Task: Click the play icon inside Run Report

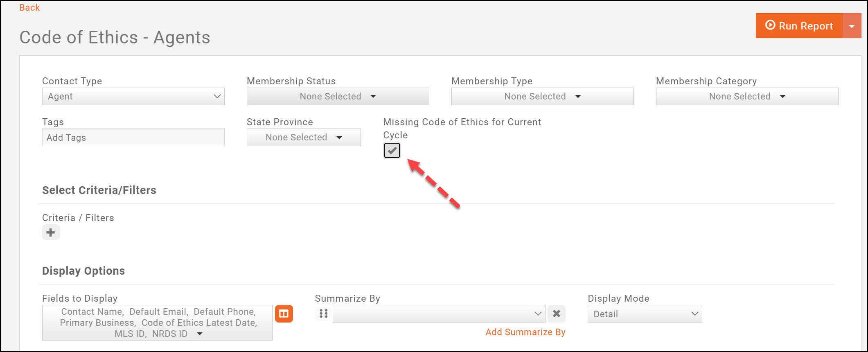Action: coord(771,25)
